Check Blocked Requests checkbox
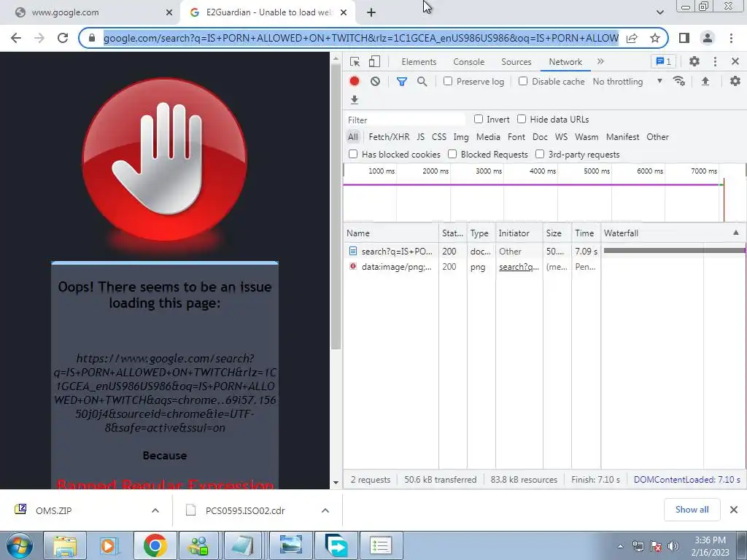The width and height of the screenshot is (747, 560). [x=452, y=155]
